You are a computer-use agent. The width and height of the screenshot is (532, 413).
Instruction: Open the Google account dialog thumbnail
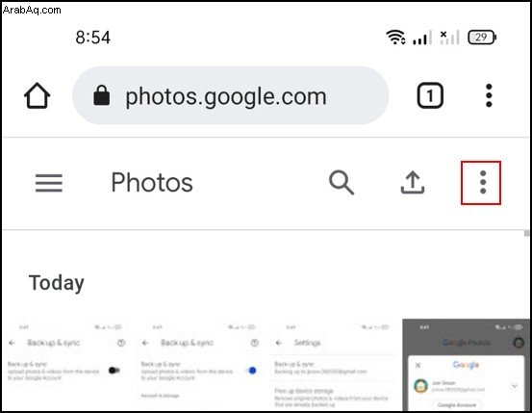click(x=466, y=365)
